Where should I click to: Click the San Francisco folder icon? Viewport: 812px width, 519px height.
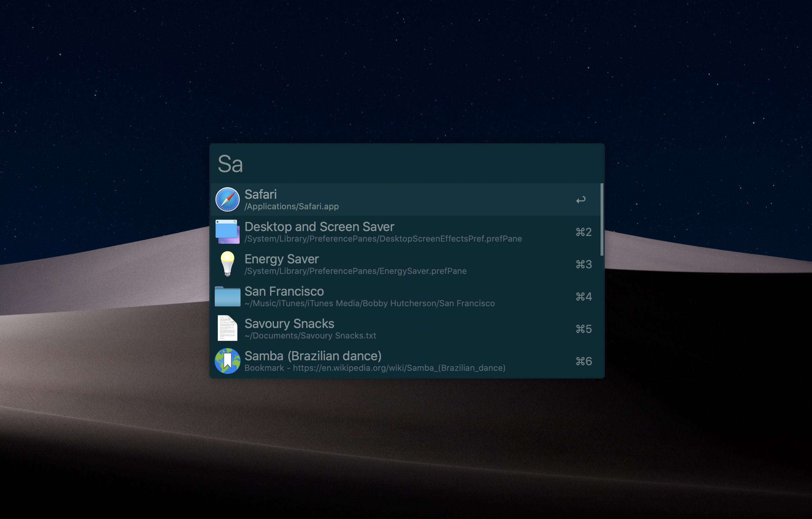click(227, 296)
